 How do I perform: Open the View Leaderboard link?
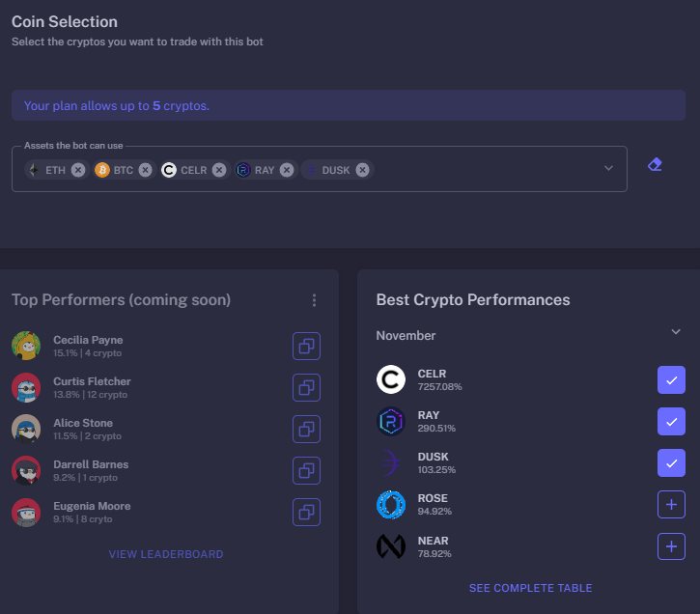(x=166, y=554)
